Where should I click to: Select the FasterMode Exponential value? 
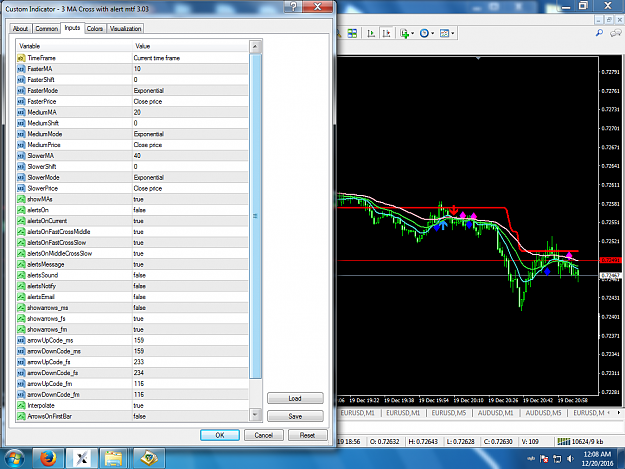click(x=190, y=91)
